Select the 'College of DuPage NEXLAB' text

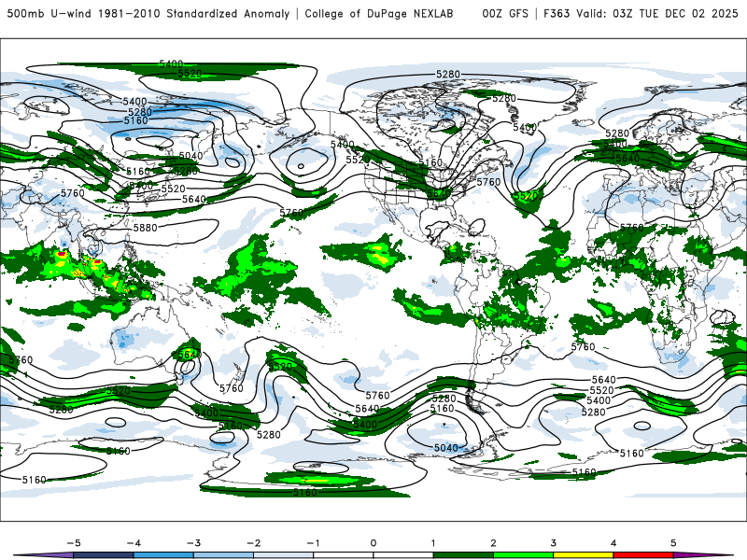[x=379, y=14]
